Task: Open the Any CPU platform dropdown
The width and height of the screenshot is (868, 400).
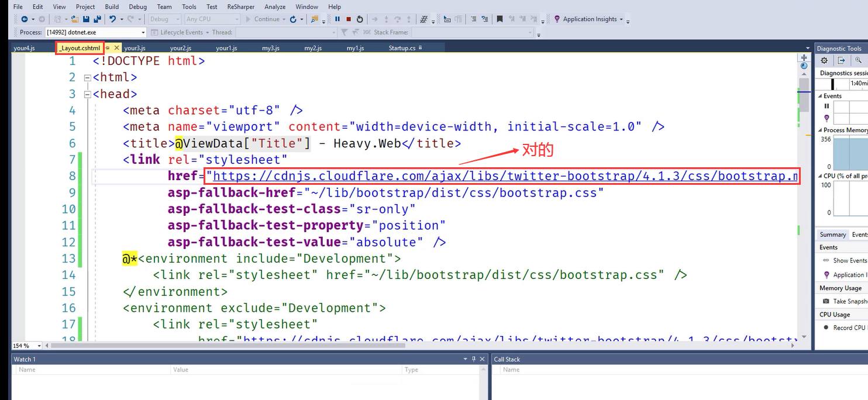Action: (237, 19)
